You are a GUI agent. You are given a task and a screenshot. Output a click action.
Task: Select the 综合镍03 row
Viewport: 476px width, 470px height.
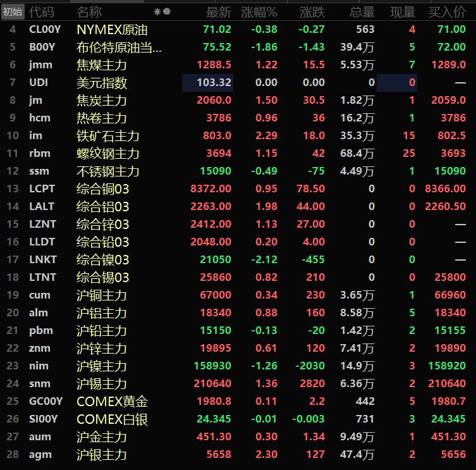(x=238, y=259)
